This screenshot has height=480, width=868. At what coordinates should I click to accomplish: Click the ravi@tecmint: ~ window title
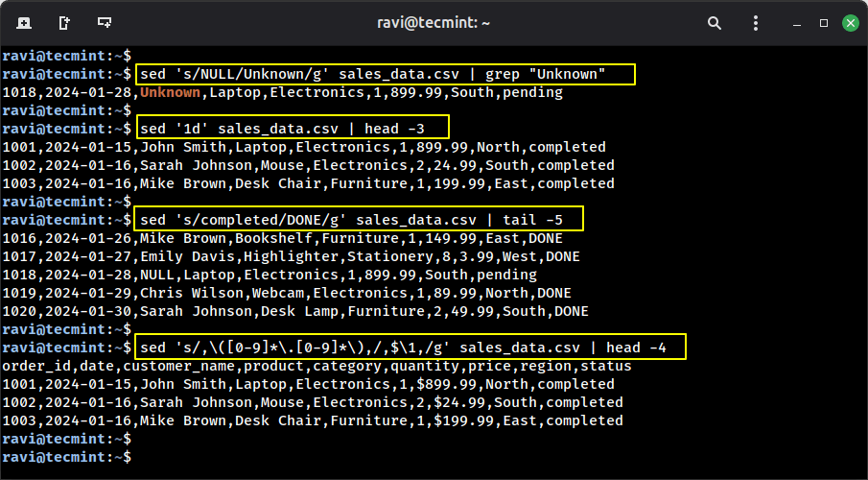coord(434,22)
